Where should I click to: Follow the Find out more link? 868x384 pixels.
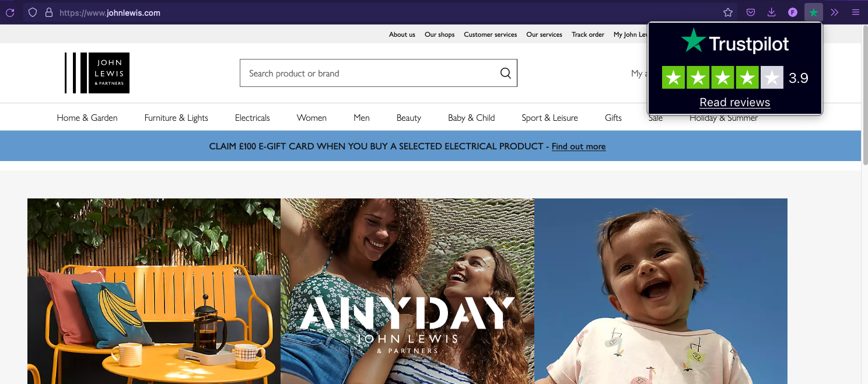pyautogui.click(x=579, y=146)
